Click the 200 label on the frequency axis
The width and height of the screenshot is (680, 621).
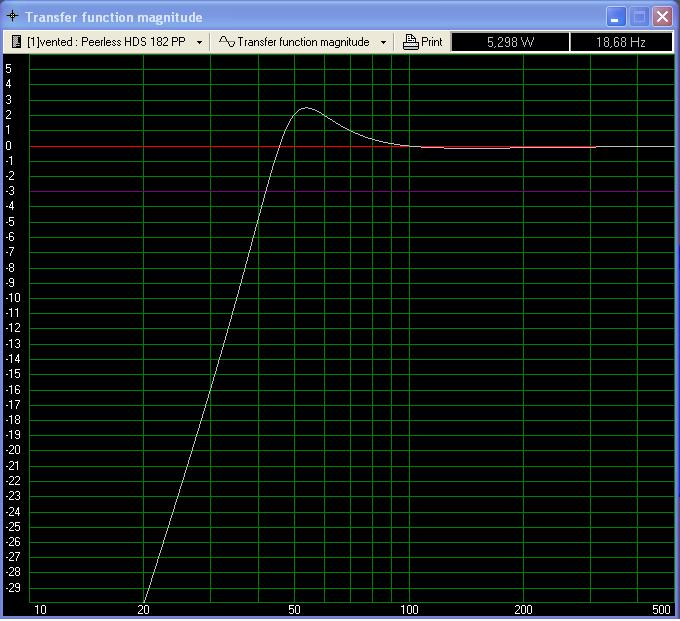pyautogui.click(x=523, y=609)
